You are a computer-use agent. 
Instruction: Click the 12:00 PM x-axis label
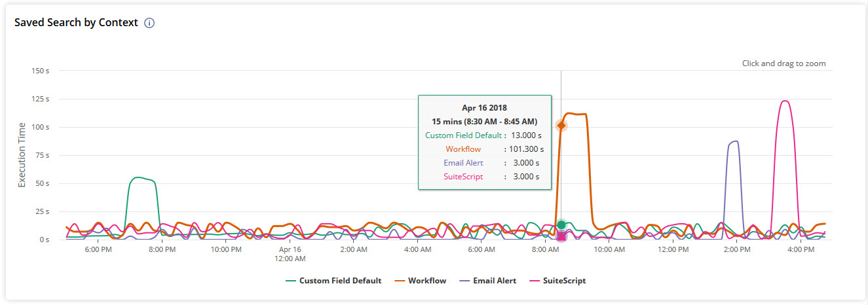[672, 250]
